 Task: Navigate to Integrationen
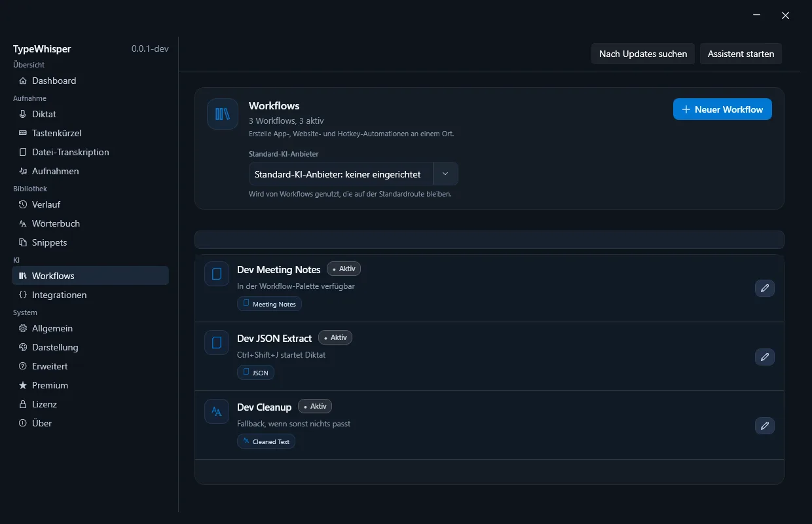click(90, 295)
